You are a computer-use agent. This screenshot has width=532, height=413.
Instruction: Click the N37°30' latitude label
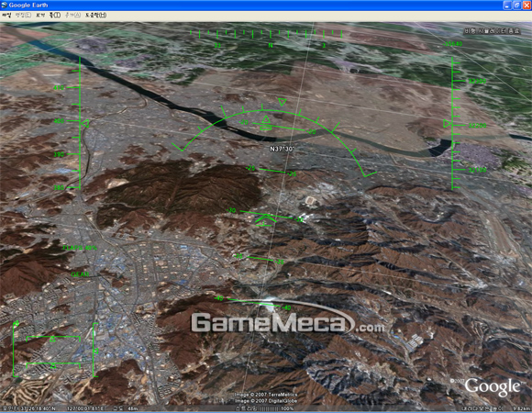(282, 149)
